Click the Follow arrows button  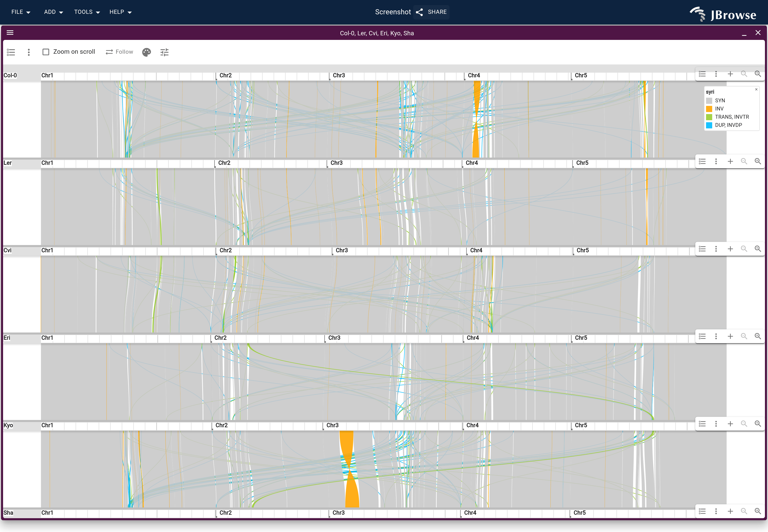[x=120, y=52]
